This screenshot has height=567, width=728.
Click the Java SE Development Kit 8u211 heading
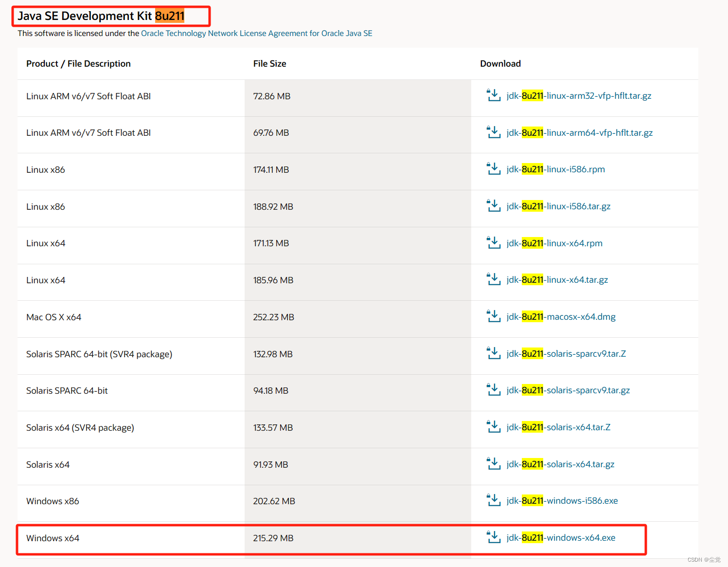coord(101,16)
